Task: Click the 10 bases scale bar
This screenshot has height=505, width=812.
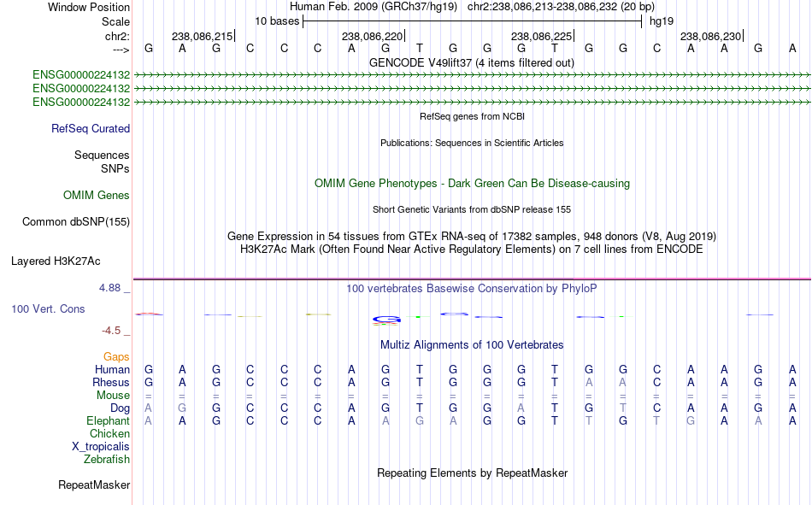Action: [x=473, y=21]
